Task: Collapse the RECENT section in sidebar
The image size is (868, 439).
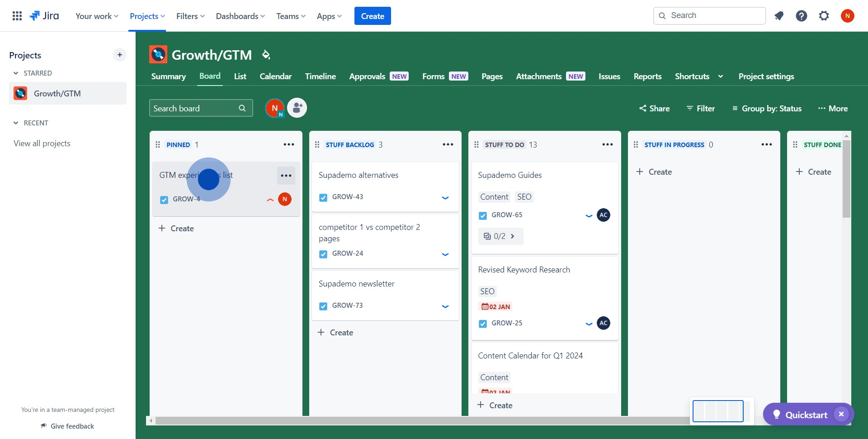Action: coord(16,123)
